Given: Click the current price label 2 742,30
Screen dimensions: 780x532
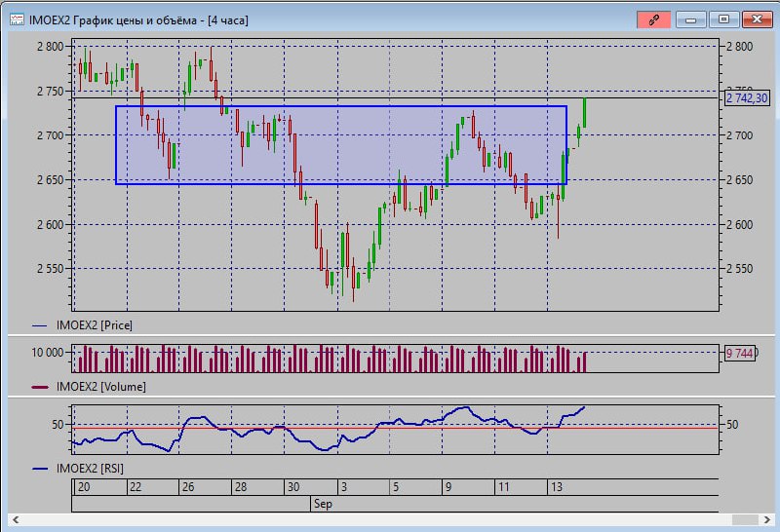Looking at the screenshot, I should pyautogui.click(x=747, y=98).
